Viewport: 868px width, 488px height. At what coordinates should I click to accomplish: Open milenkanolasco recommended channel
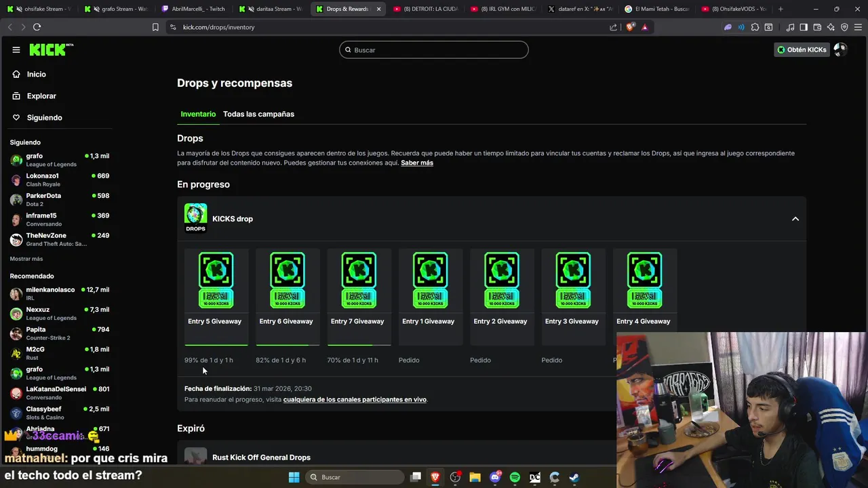pos(60,293)
